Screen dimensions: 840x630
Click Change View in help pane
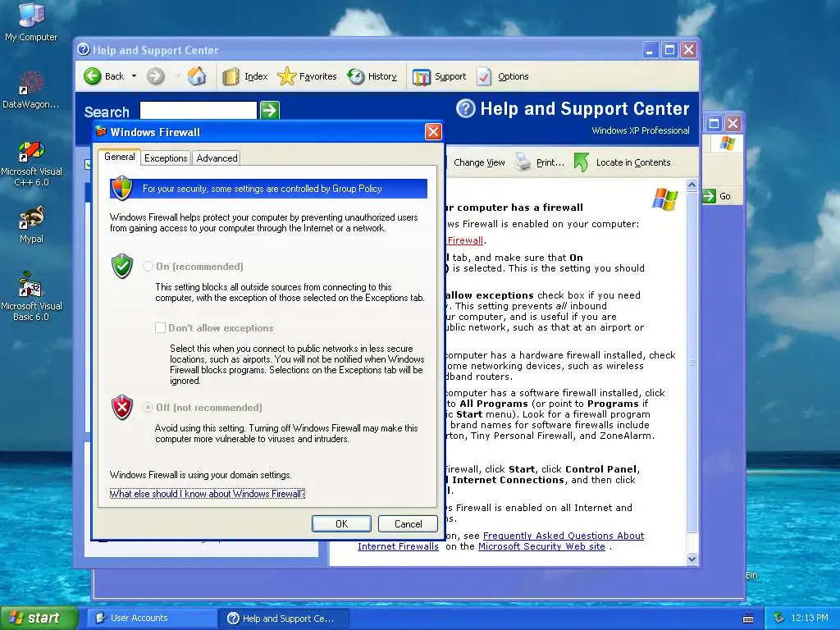tap(479, 162)
